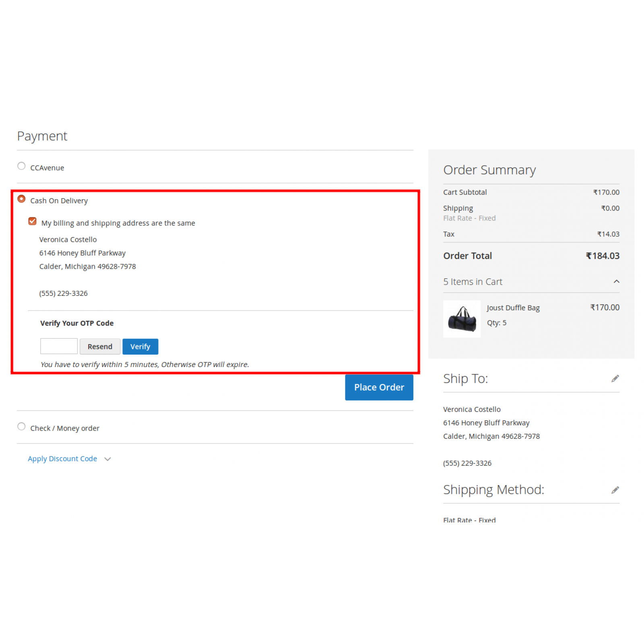Click the CCAvenue label text

click(x=47, y=168)
